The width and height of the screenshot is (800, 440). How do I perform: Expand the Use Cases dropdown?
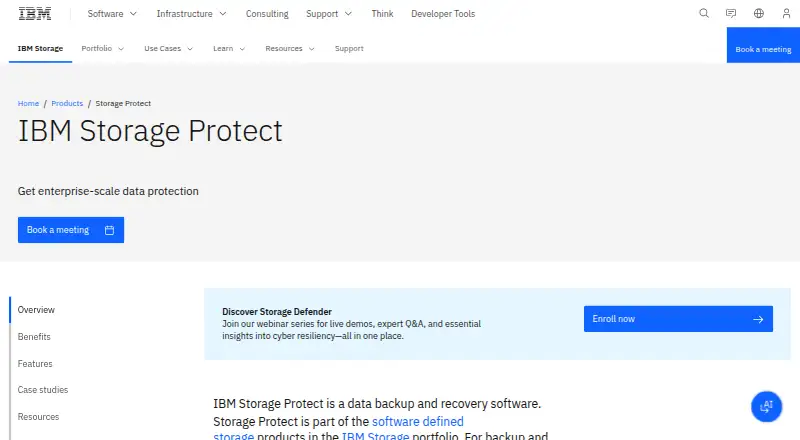(x=168, y=48)
